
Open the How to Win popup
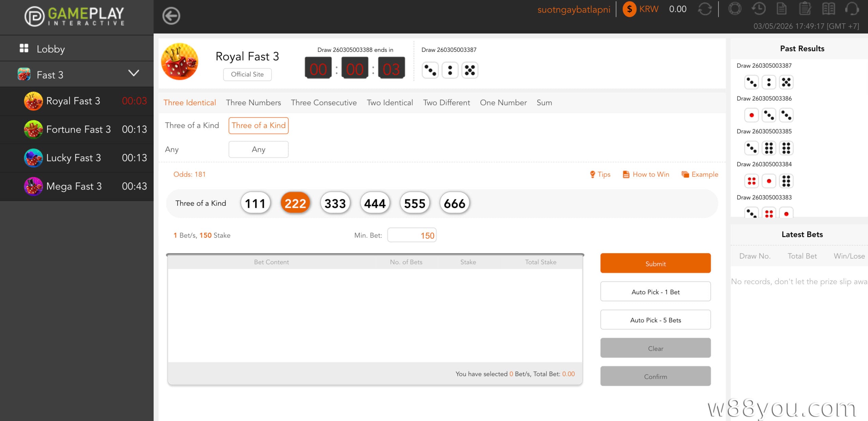646,174
